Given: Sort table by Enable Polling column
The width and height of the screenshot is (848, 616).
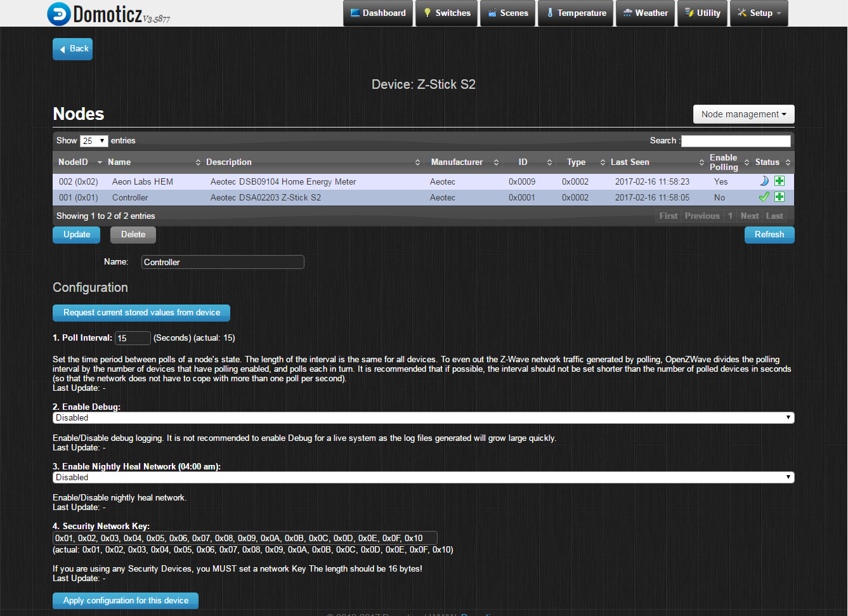Looking at the screenshot, I should pos(728,162).
